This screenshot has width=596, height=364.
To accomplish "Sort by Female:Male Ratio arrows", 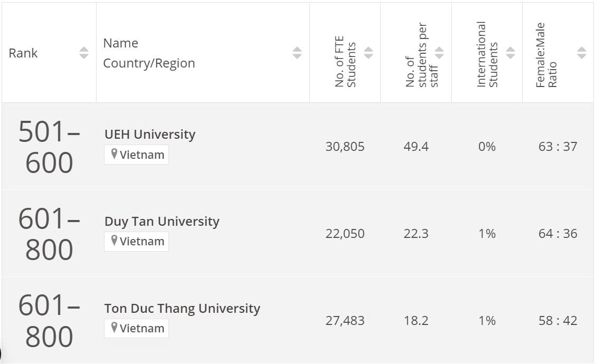I will tap(581, 53).
